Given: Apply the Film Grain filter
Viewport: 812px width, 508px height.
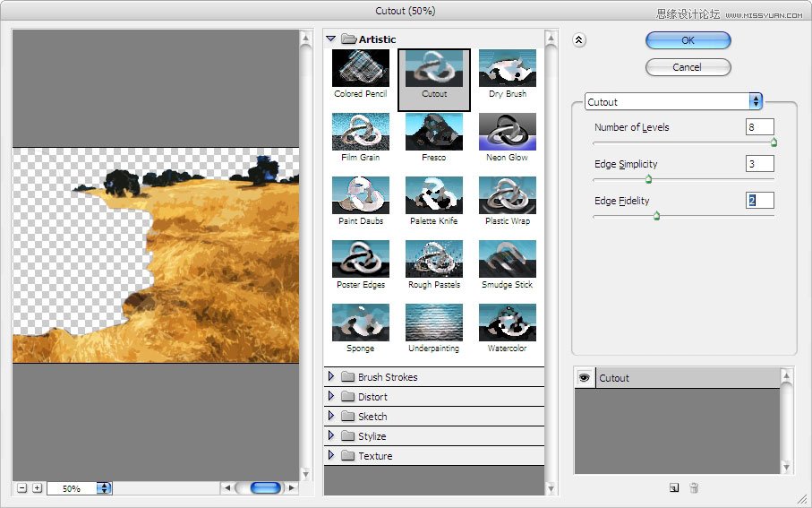Looking at the screenshot, I should [361, 132].
